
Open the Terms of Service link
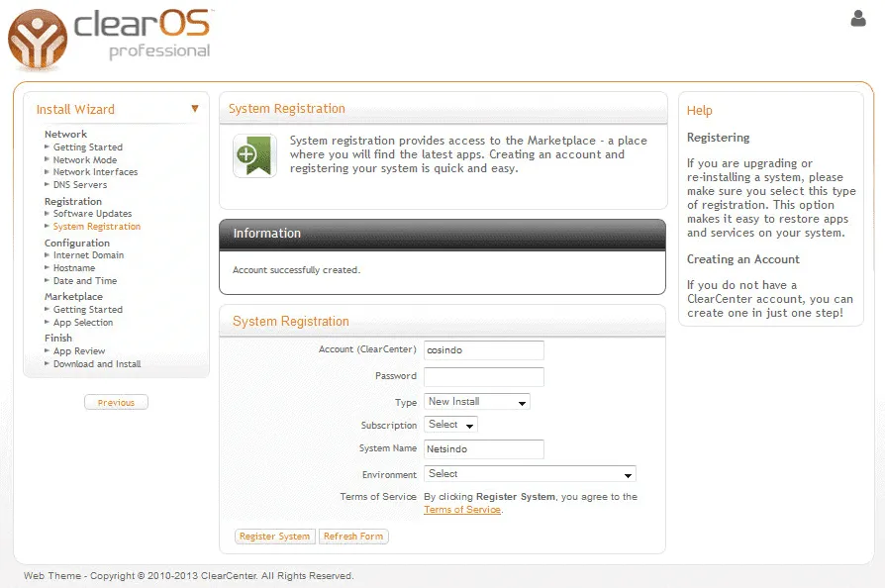[461, 510]
